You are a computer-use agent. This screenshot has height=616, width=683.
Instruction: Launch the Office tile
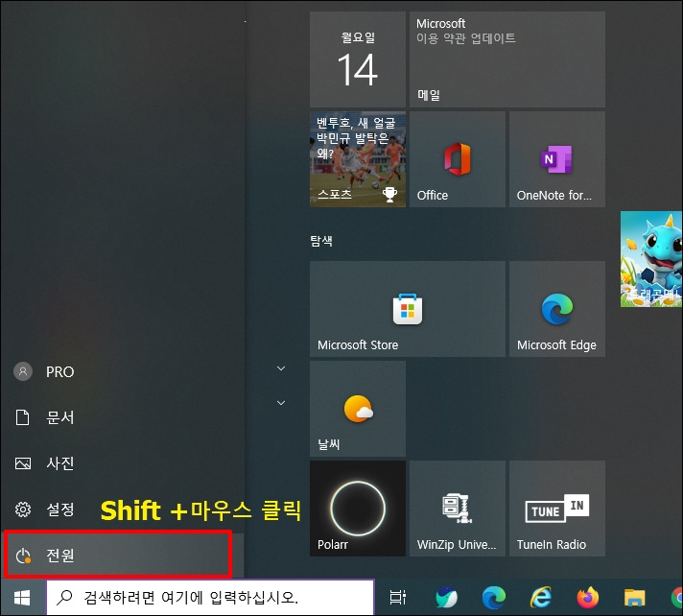coord(458,159)
